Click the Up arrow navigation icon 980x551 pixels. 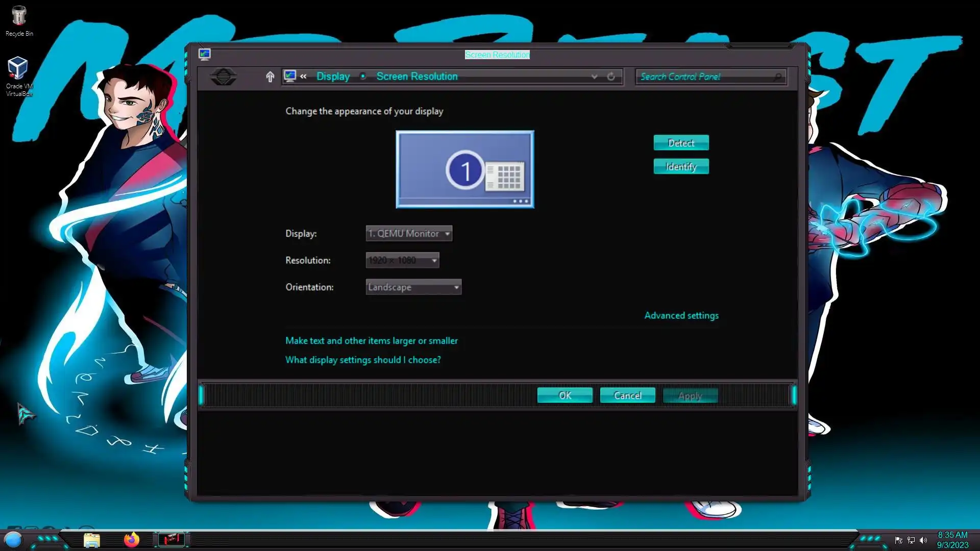coord(270,77)
